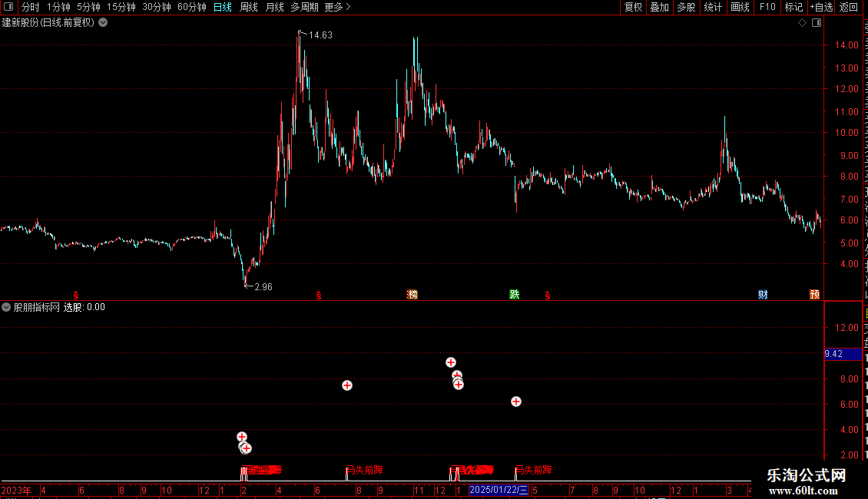Click the 10.00 price axis label in main chart
The image size is (868, 499).
click(x=847, y=132)
